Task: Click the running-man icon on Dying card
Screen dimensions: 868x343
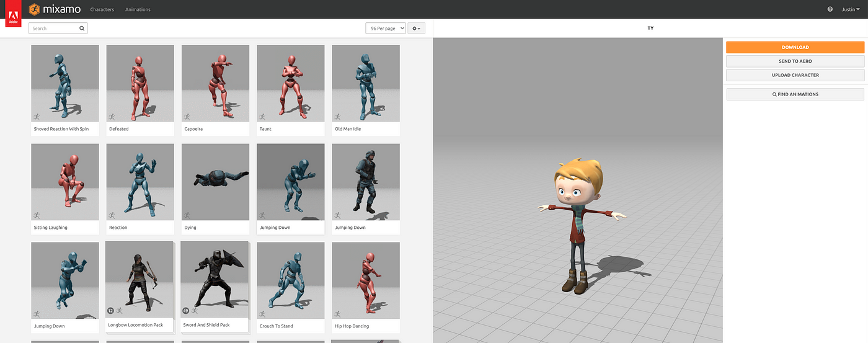Action: click(x=187, y=215)
